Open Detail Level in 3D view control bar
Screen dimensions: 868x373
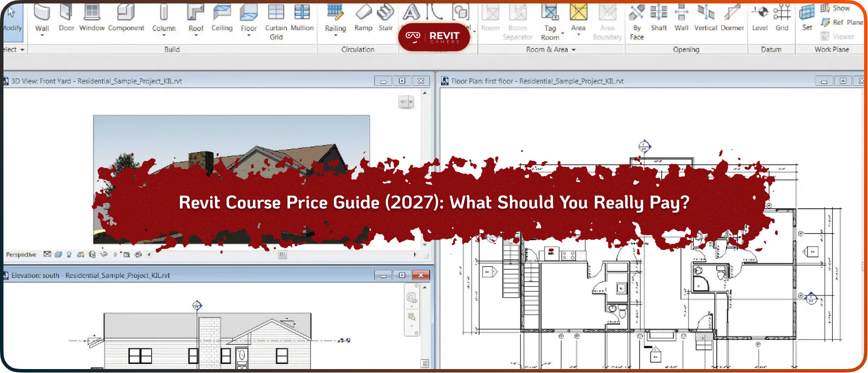click(x=47, y=254)
